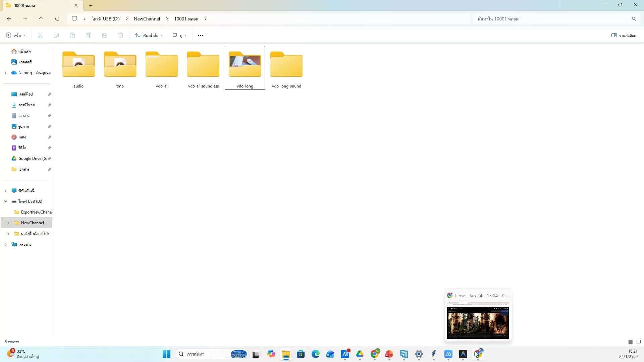Click the search field for this folder
The width and height of the screenshot is (644, 362).
pyautogui.click(x=550, y=19)
